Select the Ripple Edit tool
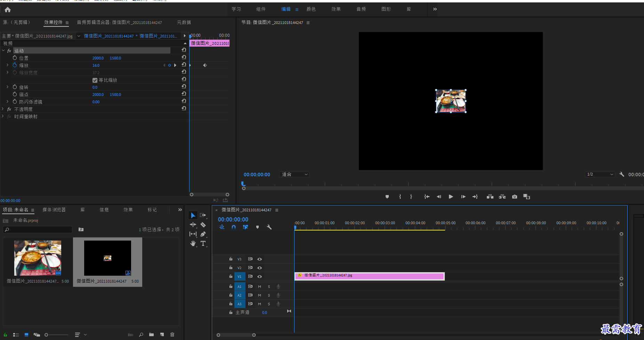This screenshot has width=644, height=340. click(193, 225)
